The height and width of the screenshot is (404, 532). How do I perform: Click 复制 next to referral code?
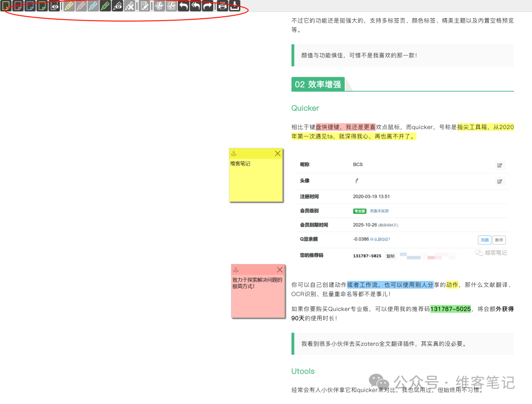point(390,256)
